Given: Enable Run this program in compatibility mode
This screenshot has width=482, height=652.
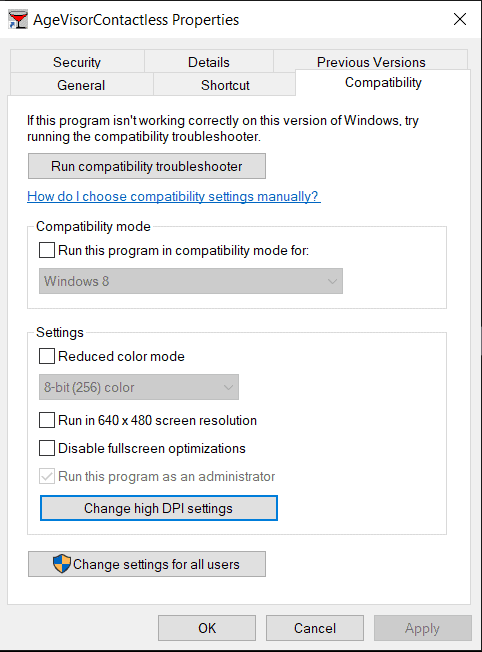Looking at the screenshot, I should (47, 250).
